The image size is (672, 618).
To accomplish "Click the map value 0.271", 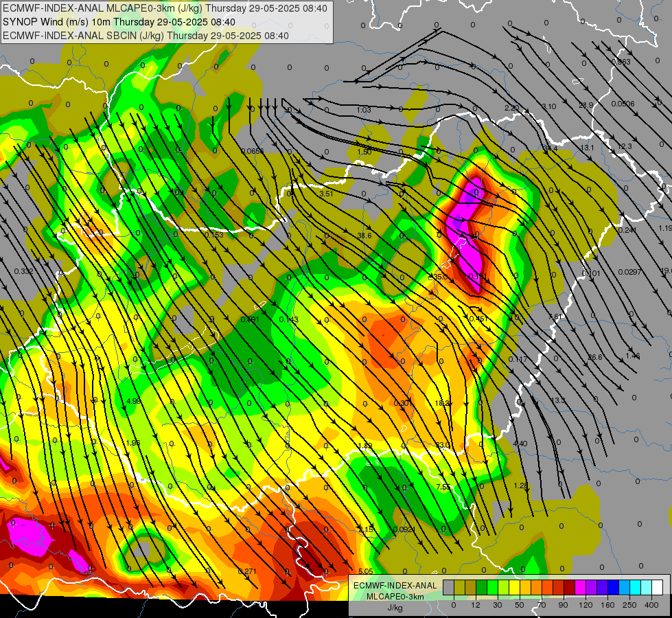I will pyautogui.click(x=247, y=571).
